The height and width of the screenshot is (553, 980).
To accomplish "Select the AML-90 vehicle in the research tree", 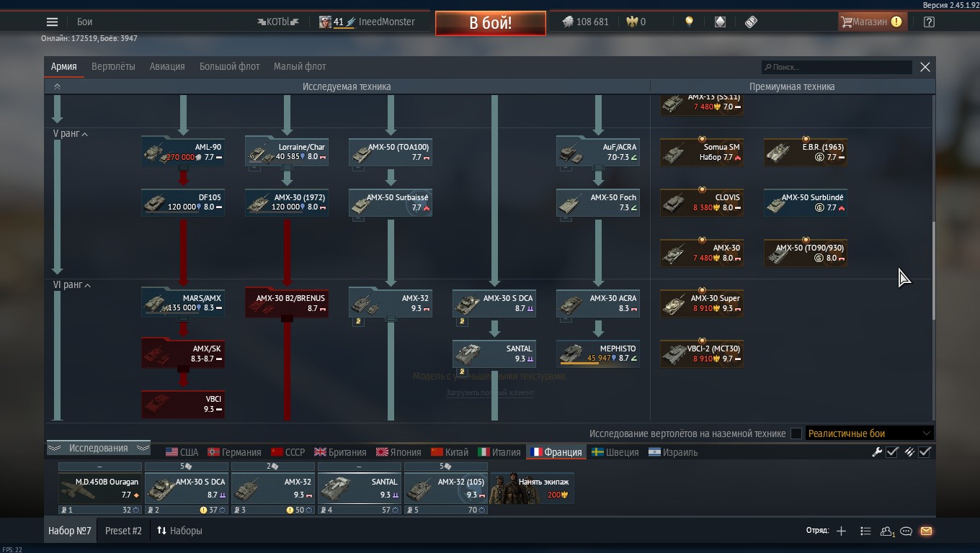I will 183,152.
